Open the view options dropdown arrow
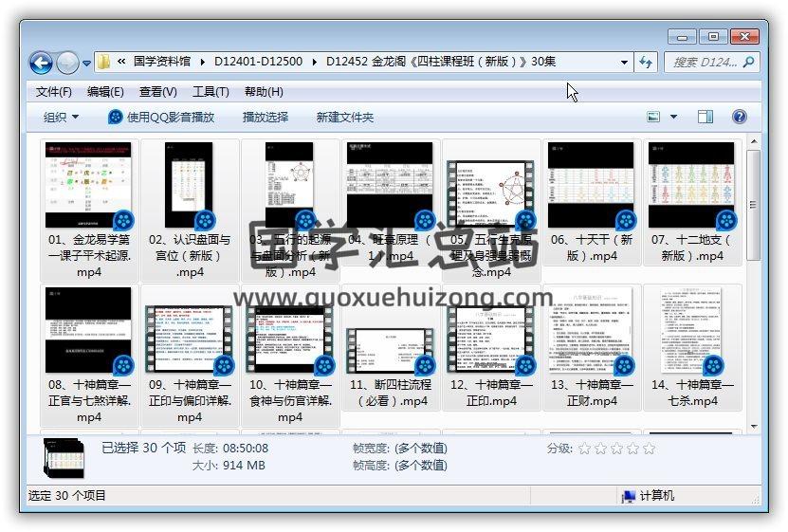This screenshot has width=788, height=532. click(674, 117)
